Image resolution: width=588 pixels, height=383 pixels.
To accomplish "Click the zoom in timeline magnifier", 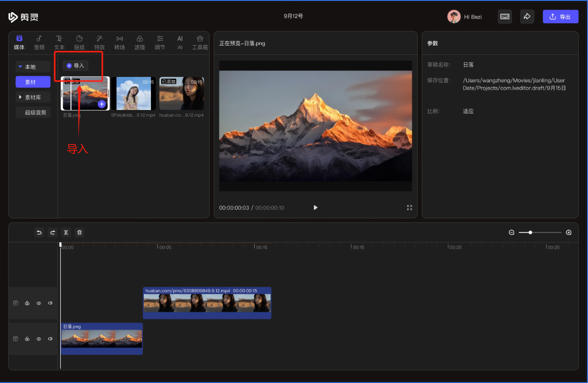I will pyautogui.click(x=569, y=233).
